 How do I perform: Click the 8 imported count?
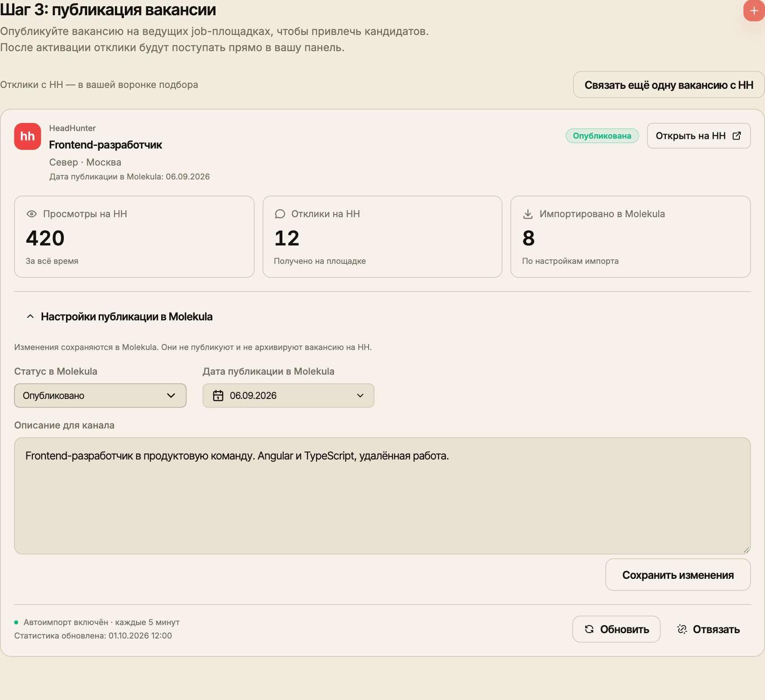(x=528, y=238)
